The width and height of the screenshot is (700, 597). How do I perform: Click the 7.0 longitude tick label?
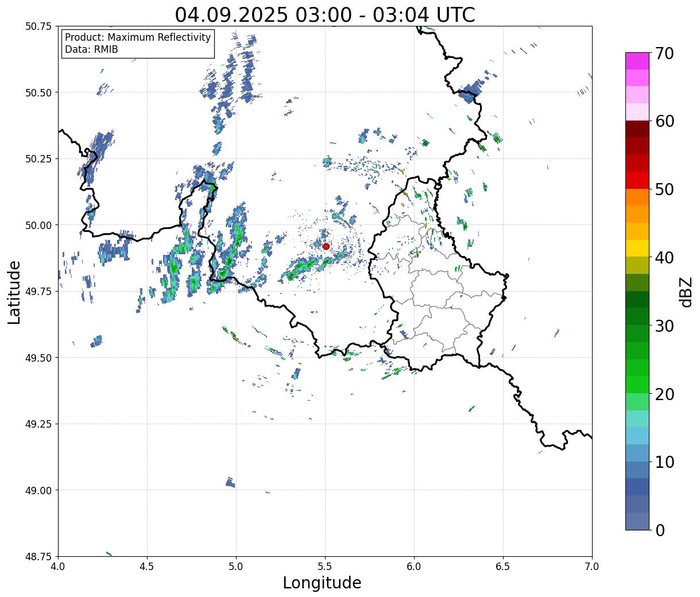pos(592,567)
